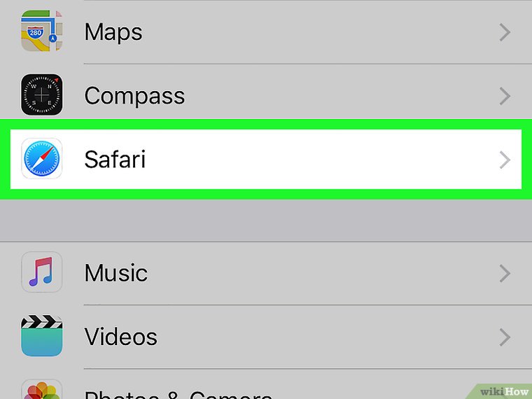Click the Videos row chevron arrow
Screen dimensions: 532x399
click(x=504, y=337)
